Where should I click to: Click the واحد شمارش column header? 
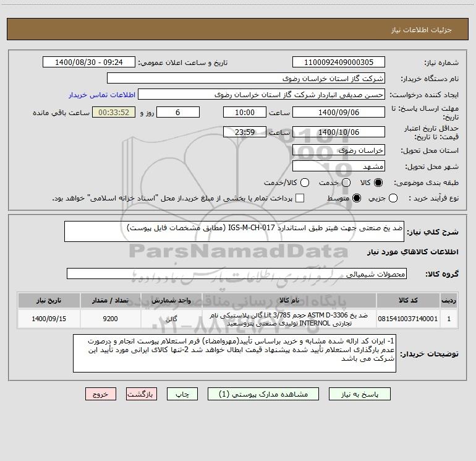(171, 300)
